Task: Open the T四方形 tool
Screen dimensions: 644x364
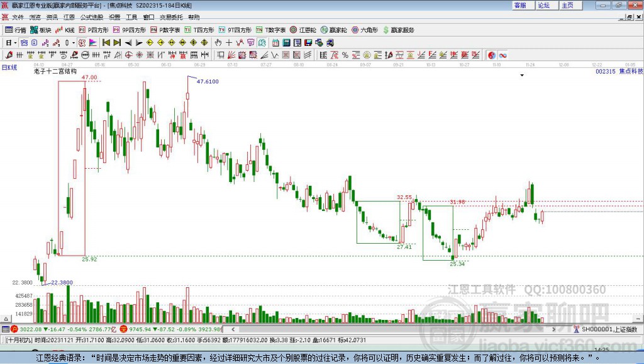Action: (x=199, y=30)
